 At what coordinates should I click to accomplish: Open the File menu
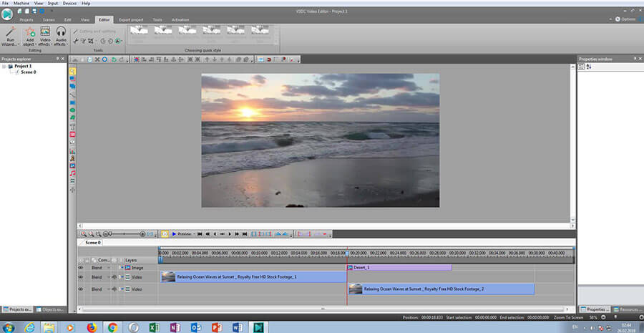pyautogui.click(x=5, y=3)
